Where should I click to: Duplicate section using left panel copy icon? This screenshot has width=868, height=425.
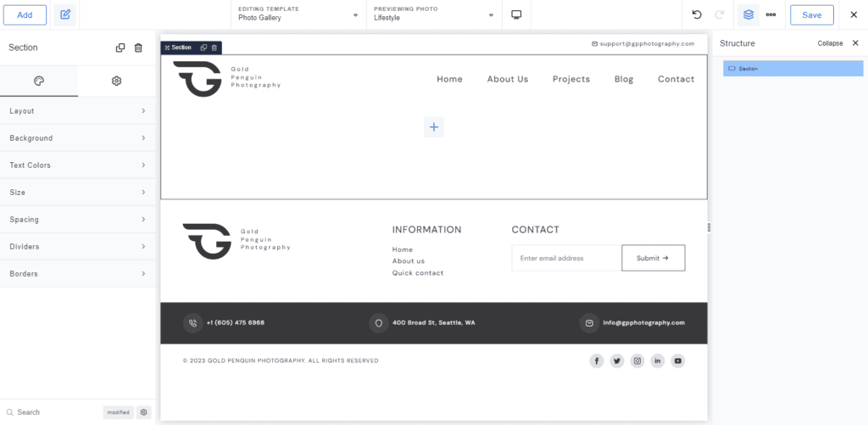click(x=120, y=48)
